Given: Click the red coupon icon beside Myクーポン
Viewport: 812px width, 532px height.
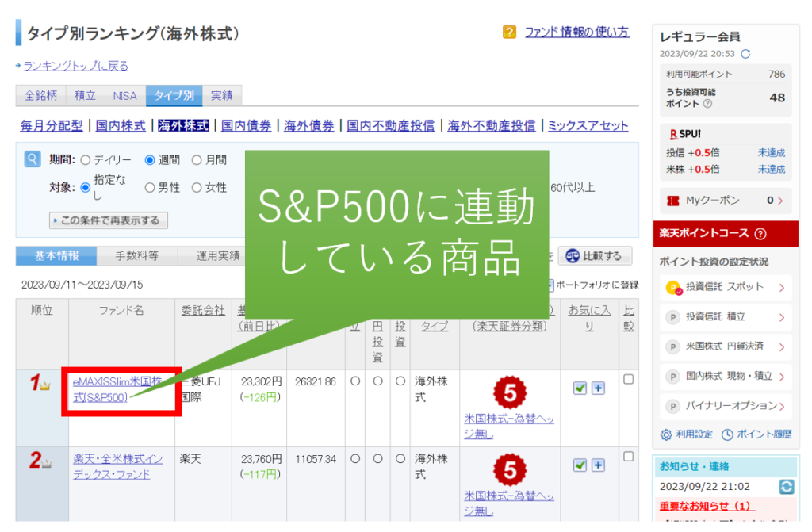Looking at the screenshot, I should pyautogui.click(x=673, y=201).
